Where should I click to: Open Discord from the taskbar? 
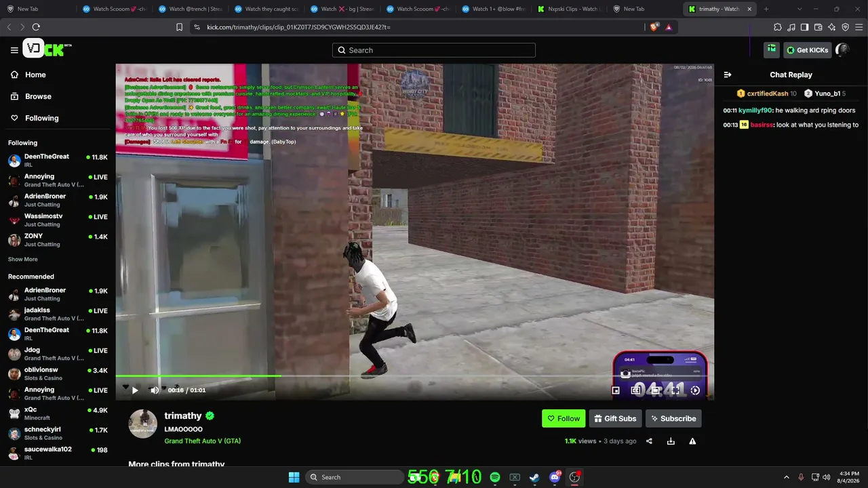coord(555,477)
